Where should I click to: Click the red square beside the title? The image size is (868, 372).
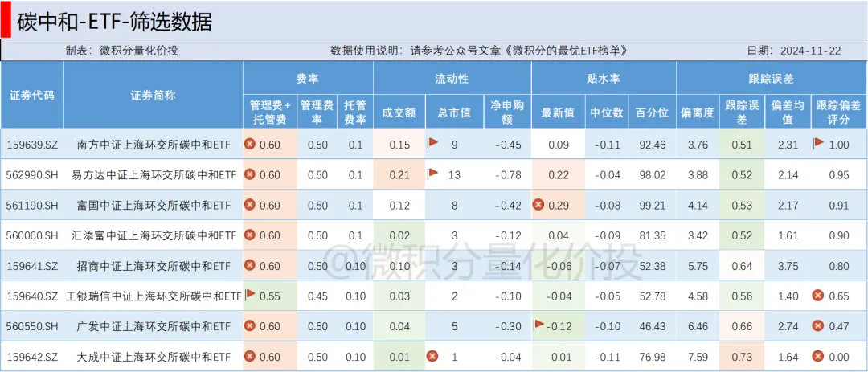click(5, 18)
